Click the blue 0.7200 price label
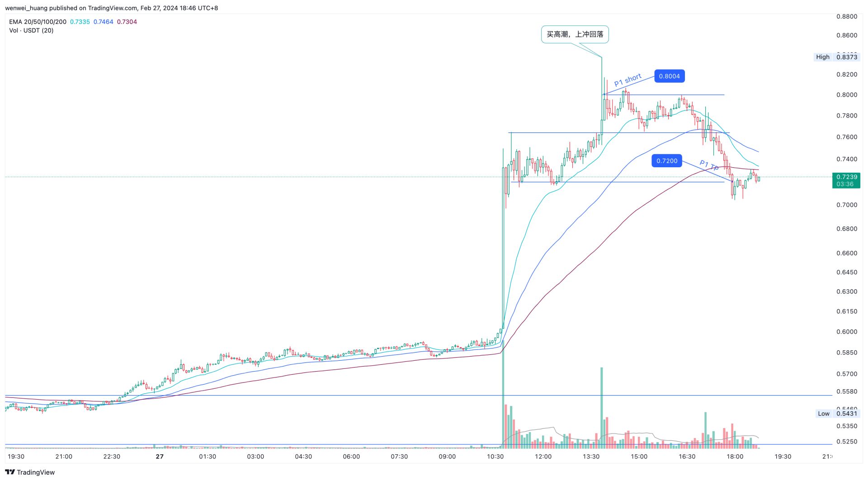 667,160
